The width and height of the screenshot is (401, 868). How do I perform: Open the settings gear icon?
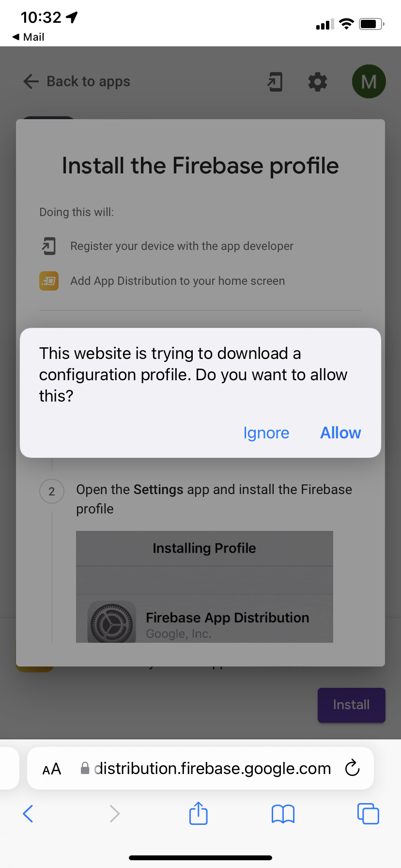318,82
